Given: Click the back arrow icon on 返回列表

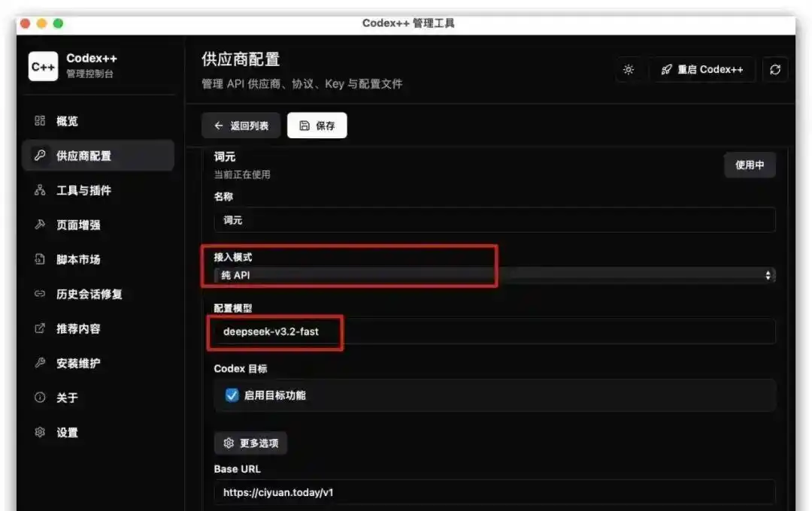Looking at the screenshot, I should click(219, 125).
